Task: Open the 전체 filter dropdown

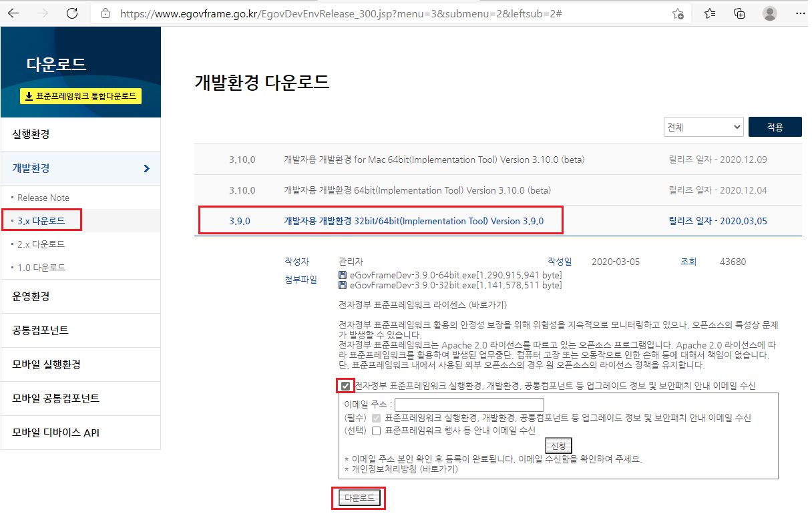Action: point(704,127)
